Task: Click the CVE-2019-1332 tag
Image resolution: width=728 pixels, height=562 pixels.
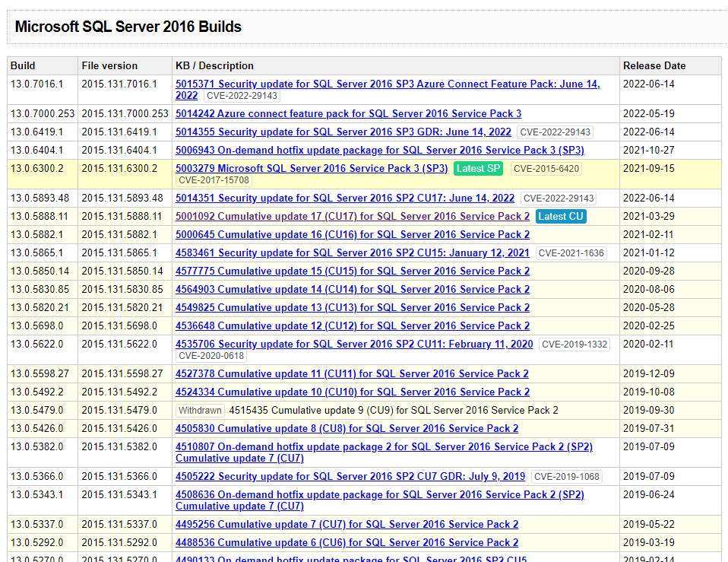Action: (574, 345)
